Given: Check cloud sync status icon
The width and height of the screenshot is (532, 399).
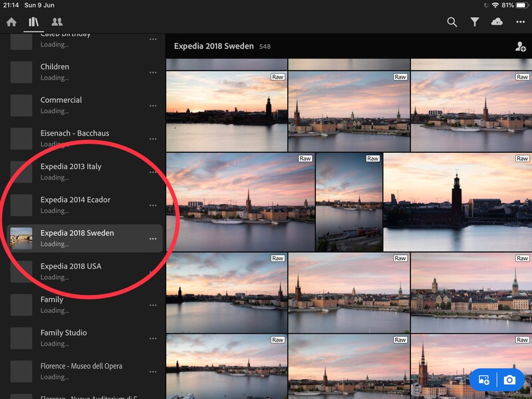Looking at the screenshot, I should pos(497,22).
